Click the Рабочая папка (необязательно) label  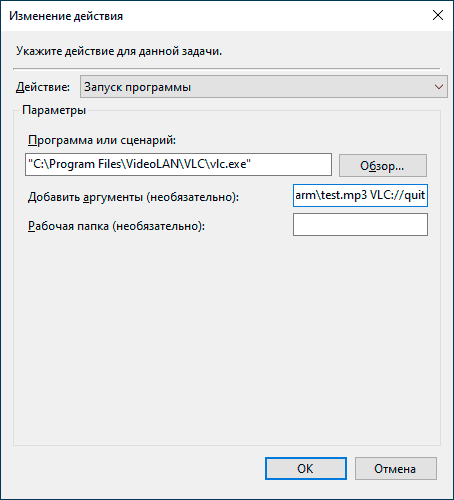click(x=116, y=226)
